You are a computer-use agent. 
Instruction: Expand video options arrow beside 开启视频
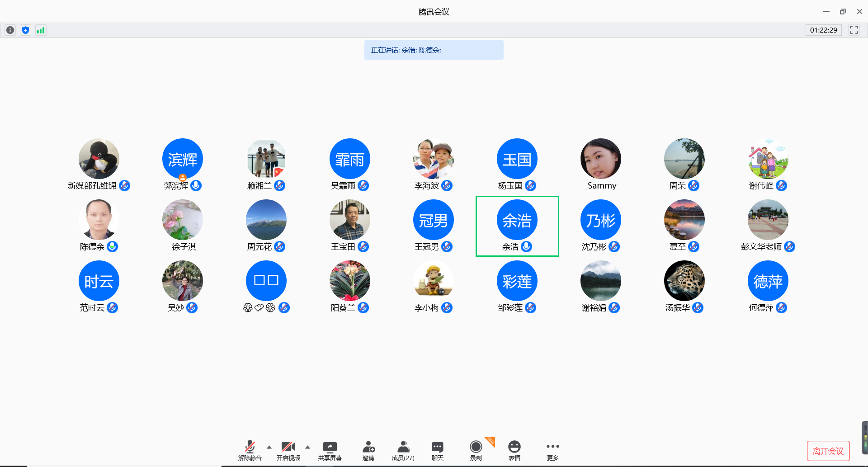(307, 447)
